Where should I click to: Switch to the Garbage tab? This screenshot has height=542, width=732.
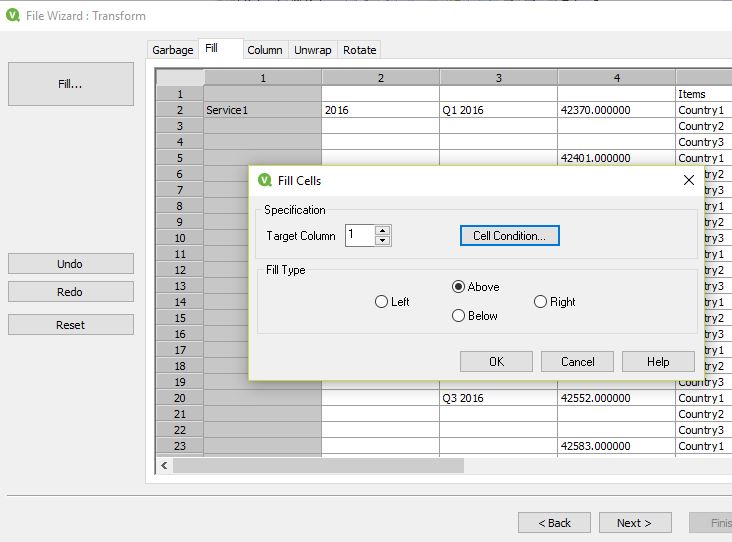click(173, 50)
